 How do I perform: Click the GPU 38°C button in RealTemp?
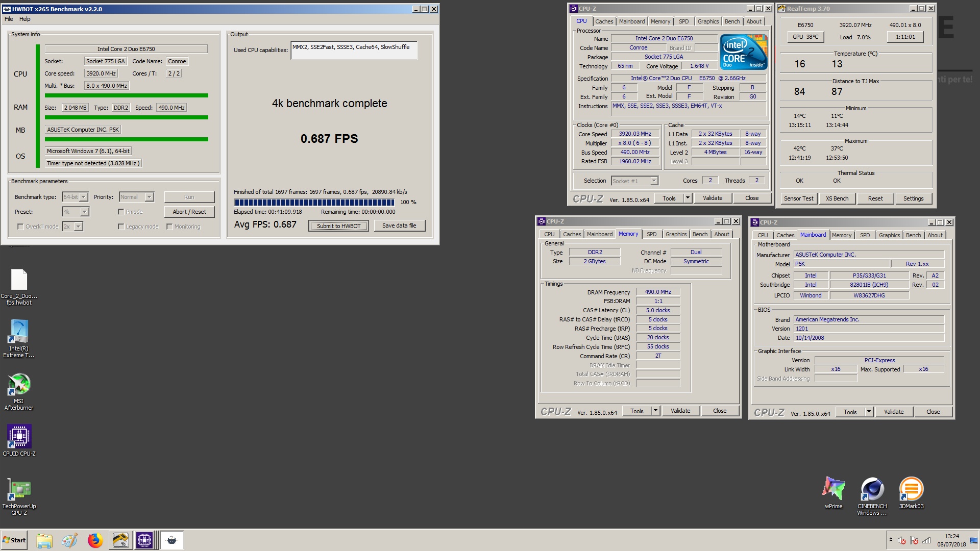805,37
